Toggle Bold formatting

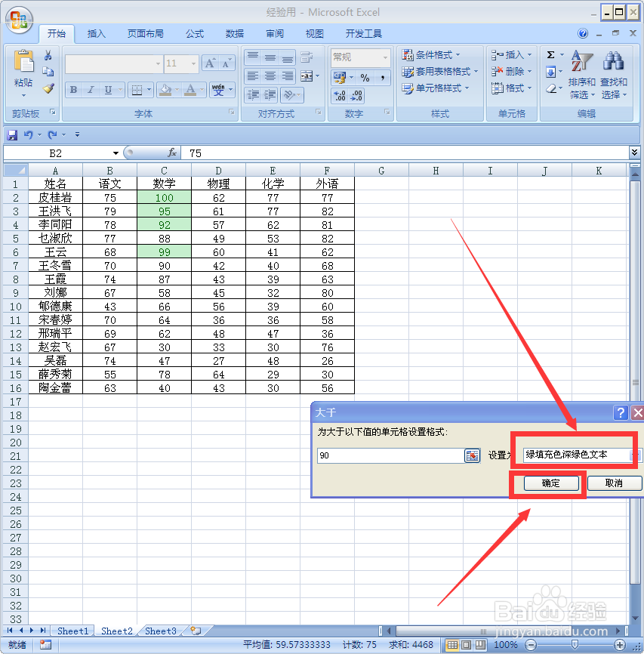pos(74,90)
